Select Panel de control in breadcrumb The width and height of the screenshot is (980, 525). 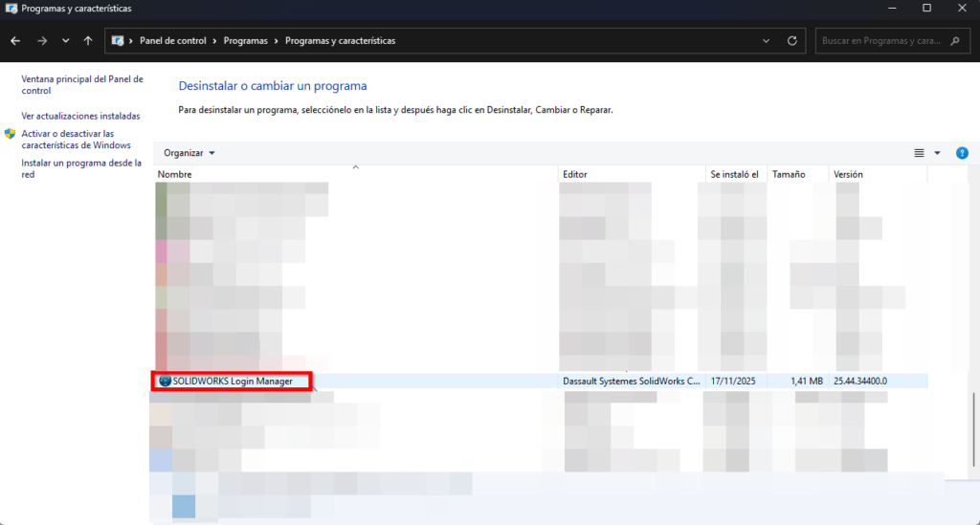click(172, 41)
